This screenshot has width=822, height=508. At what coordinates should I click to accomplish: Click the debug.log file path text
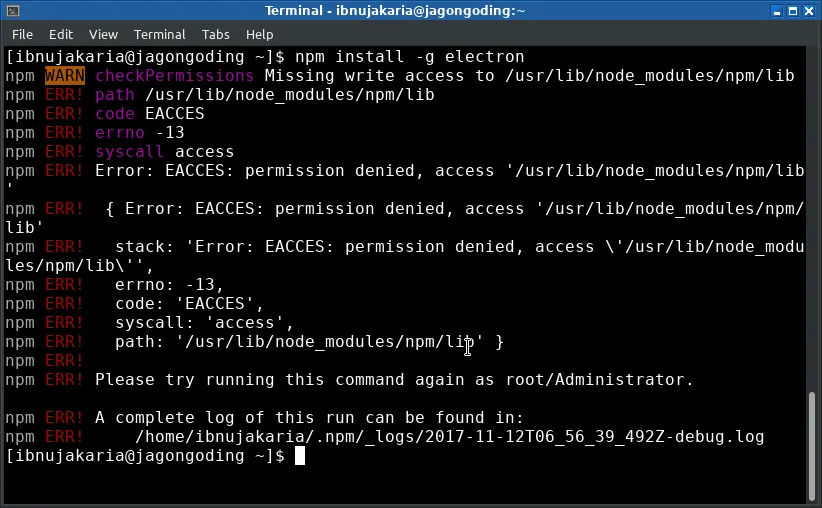pos(449,437)
